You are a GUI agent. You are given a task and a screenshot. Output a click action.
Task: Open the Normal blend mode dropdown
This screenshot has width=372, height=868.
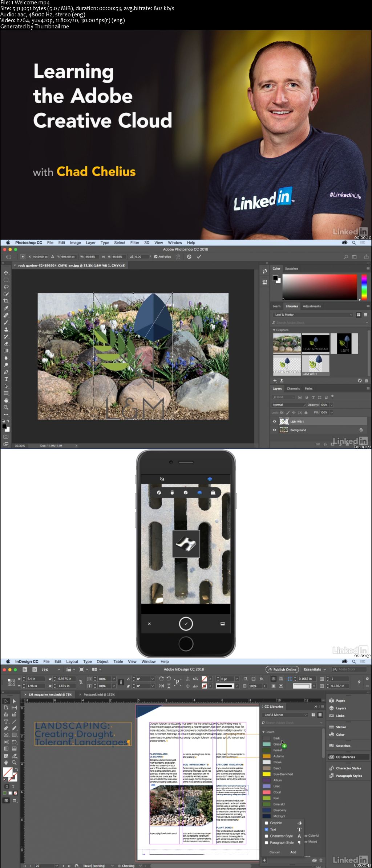tap(289, 405)
